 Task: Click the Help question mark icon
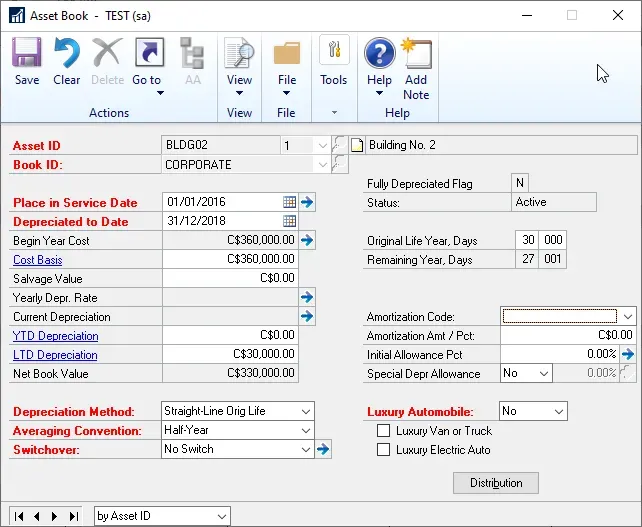pyautogui.click(x=380, y=52)
